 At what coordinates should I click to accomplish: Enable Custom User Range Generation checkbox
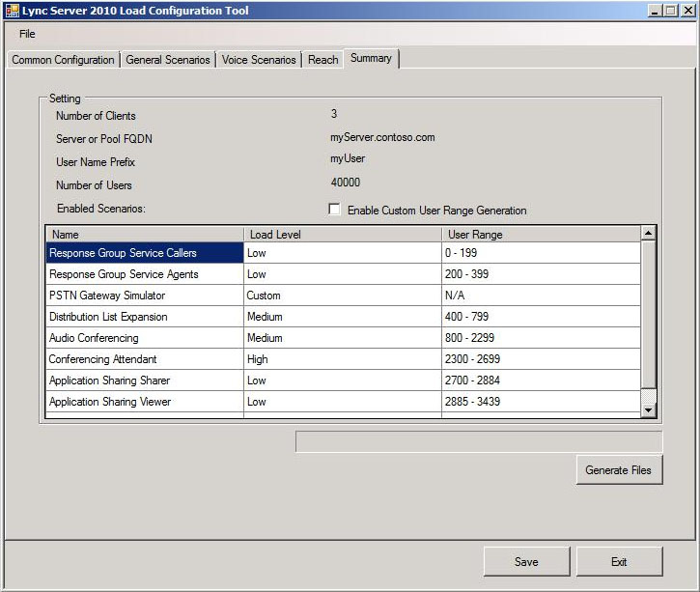(x=334, y=209)
